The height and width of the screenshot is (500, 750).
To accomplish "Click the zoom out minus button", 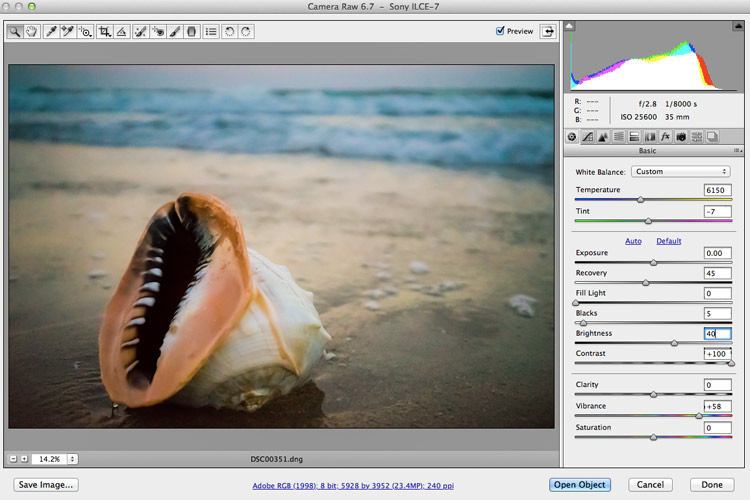I will tap(13, 459).
